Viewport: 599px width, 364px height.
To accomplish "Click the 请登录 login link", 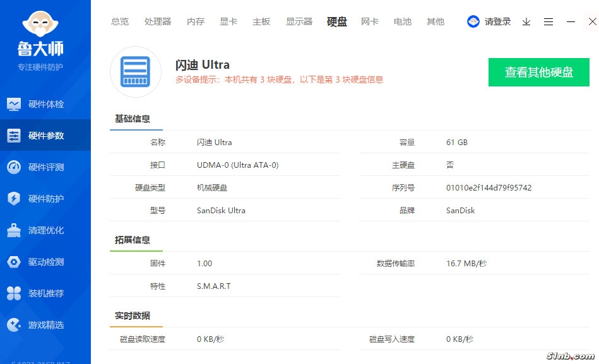I will click(497, 21).
